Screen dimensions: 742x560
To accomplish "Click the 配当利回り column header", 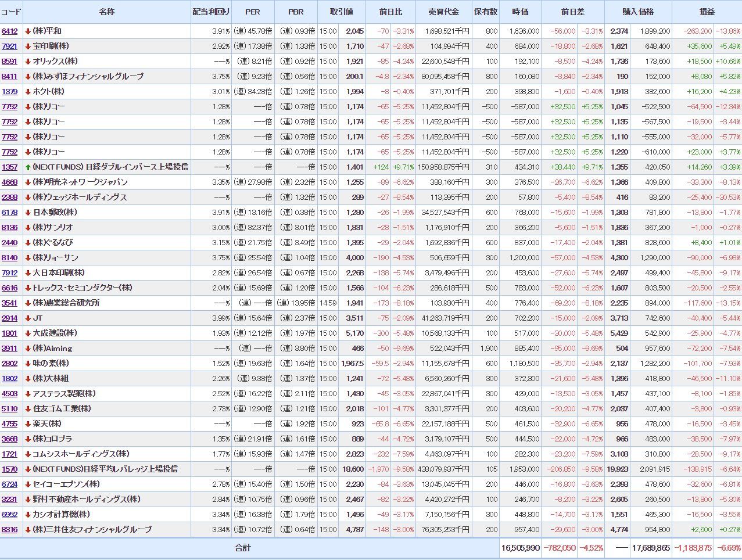I will coord(211,12).
